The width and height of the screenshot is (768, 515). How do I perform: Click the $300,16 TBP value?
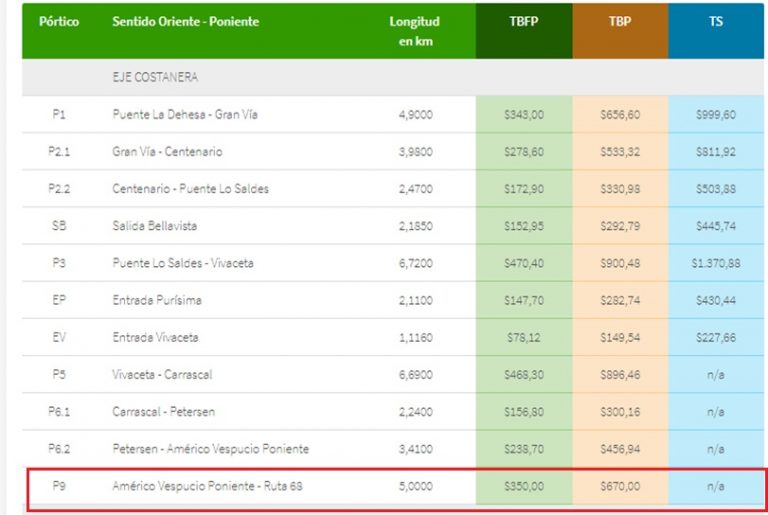click(x=620, y=412)
